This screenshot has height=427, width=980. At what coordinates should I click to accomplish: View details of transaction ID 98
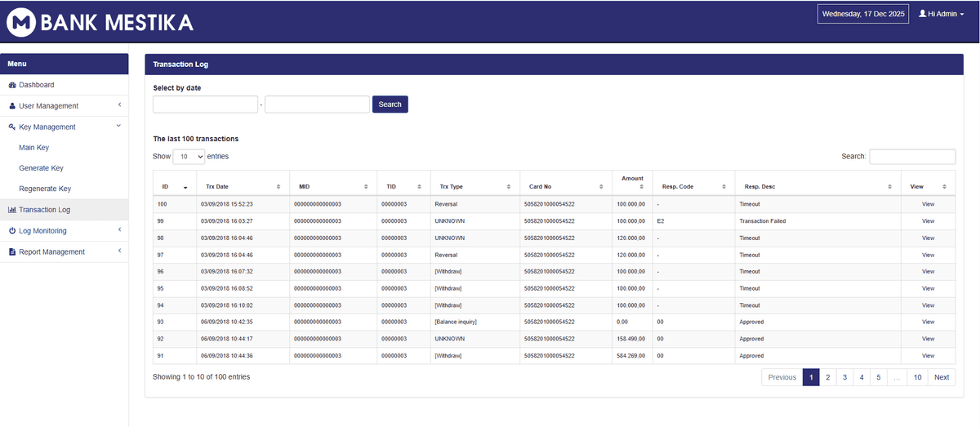click(928, 238)
